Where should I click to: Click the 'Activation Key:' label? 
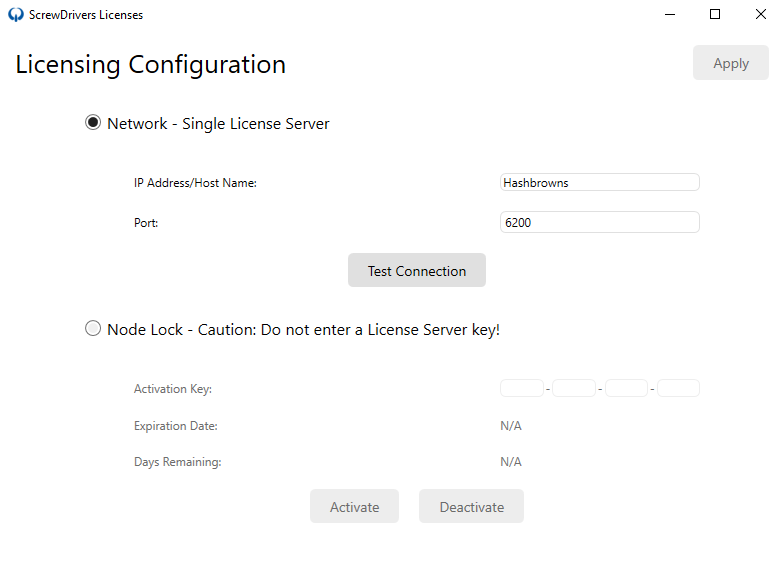point(173,389)
